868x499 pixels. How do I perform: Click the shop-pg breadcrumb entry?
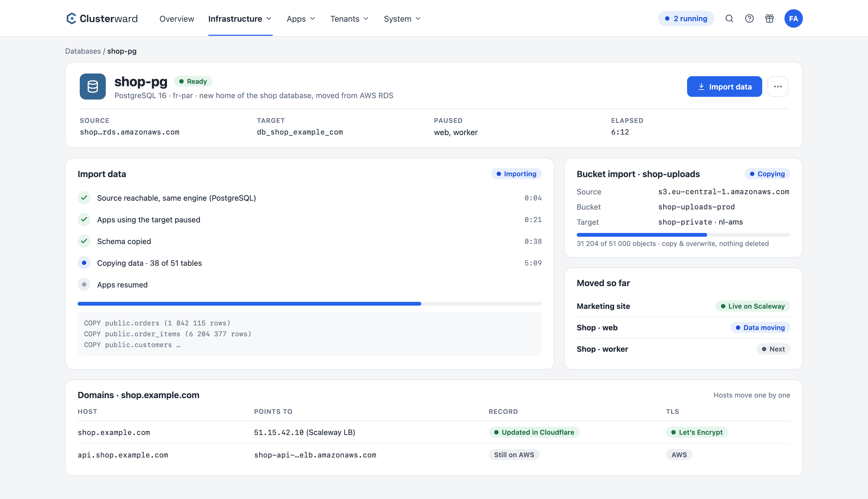click(122, 51)
